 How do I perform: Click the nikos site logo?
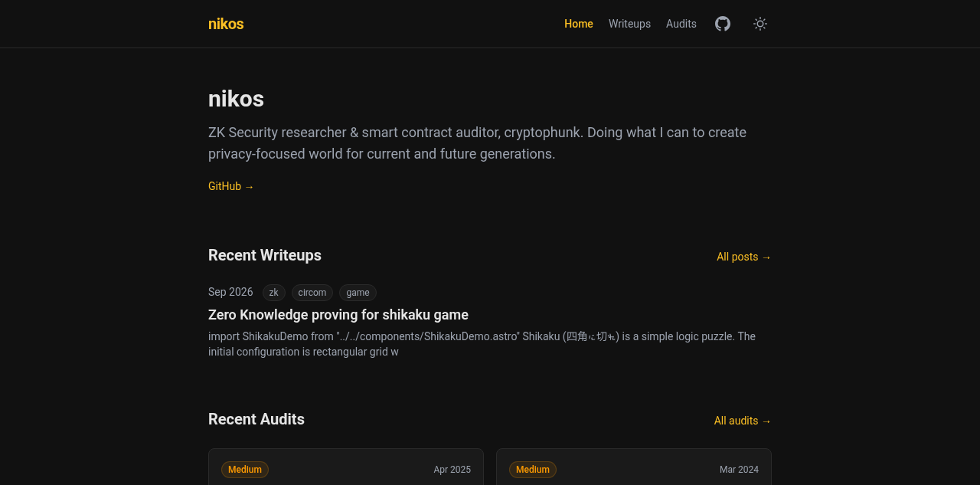click(226, 24)
